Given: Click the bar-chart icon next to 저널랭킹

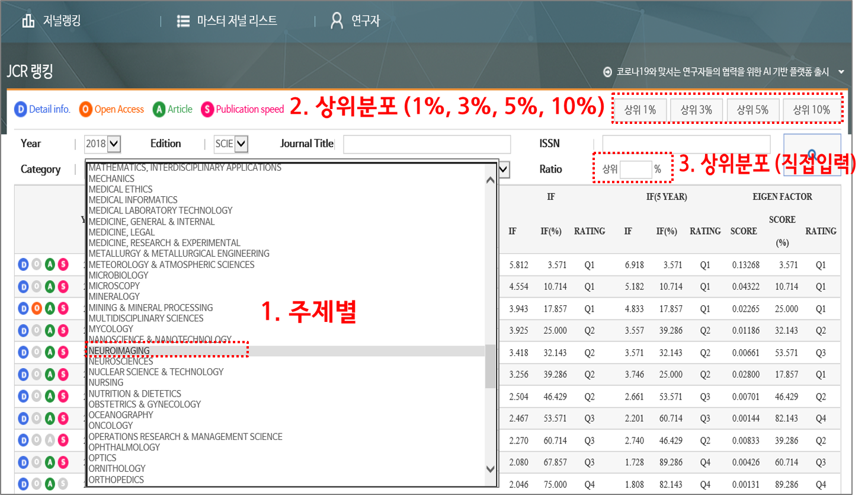Looking at the screenshot, I should tap(27, 20).
